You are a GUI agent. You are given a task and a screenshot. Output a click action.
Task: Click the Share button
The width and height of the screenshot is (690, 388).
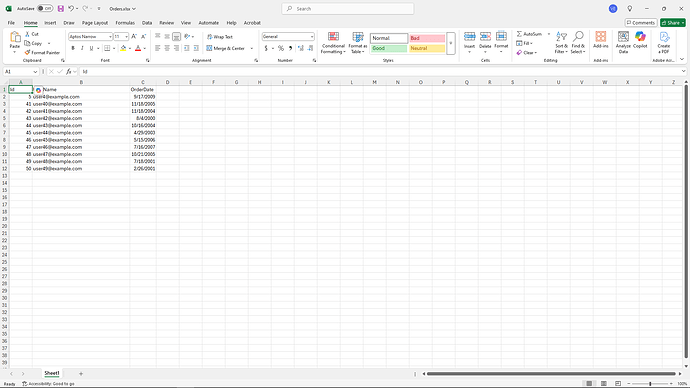tap(672, 23)
